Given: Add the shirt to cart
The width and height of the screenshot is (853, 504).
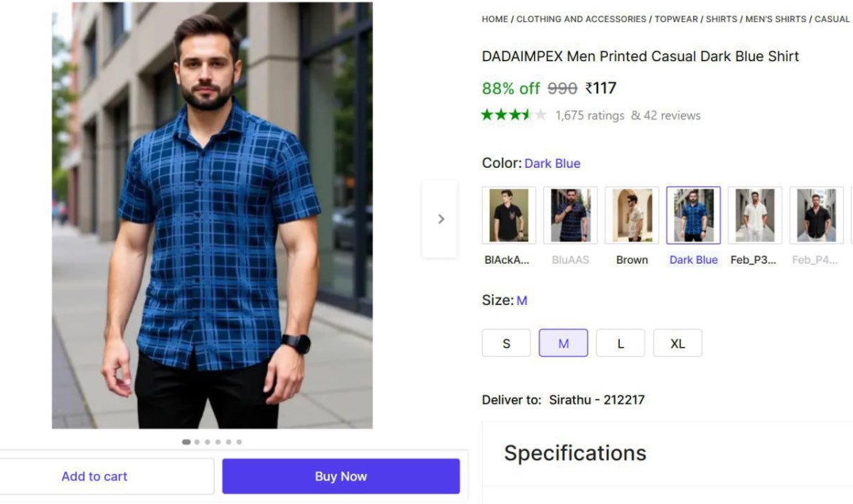Looking at the screenshot, I should [95, 476].
